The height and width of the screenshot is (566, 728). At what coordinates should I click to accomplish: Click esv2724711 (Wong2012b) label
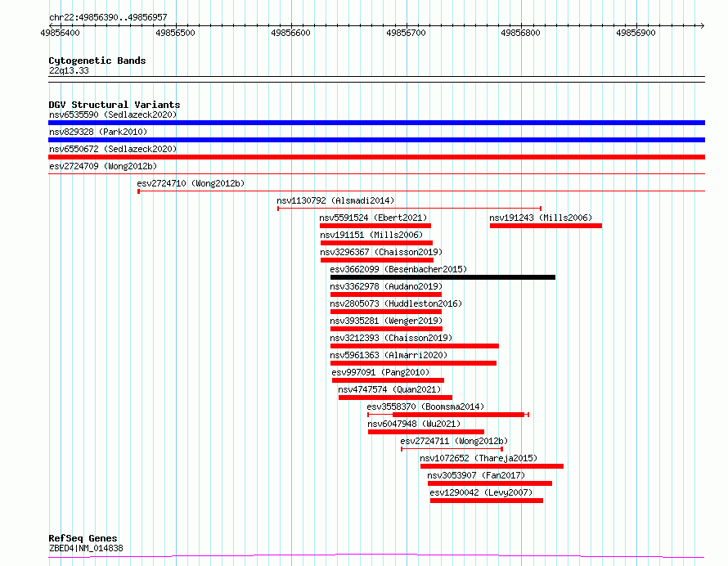pyautogui.click(x=454, y=441)
